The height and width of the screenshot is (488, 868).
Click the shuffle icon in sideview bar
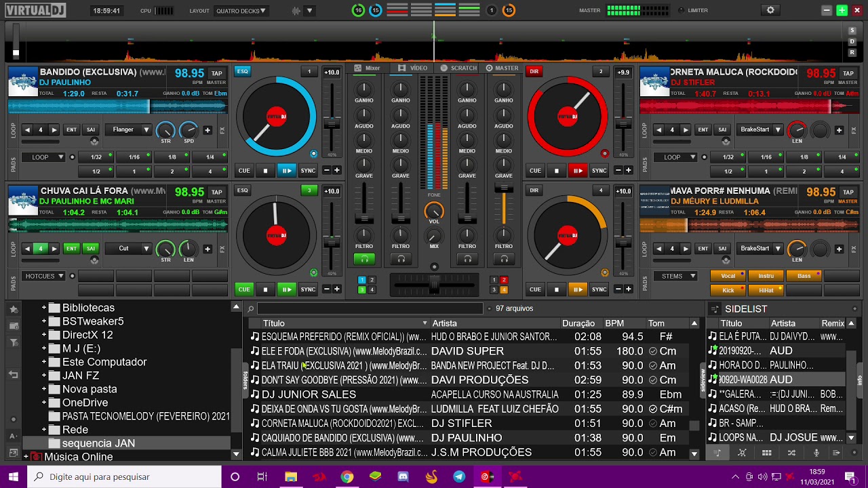(x=791, y=453)
